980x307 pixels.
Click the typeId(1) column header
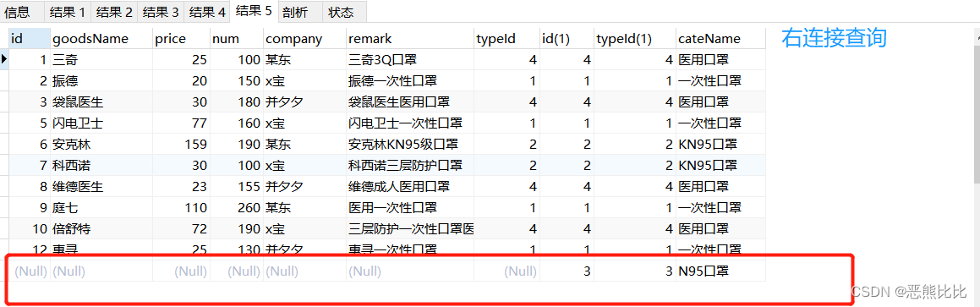635,39
